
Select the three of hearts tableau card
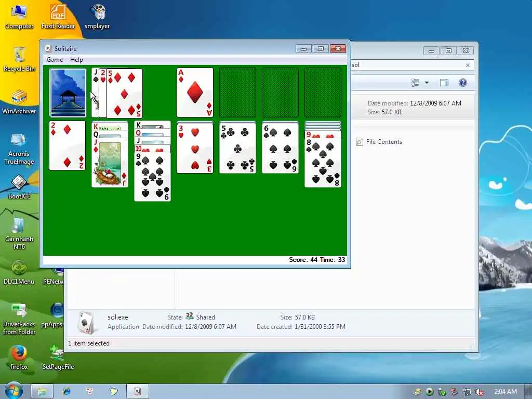coord(195,149)
